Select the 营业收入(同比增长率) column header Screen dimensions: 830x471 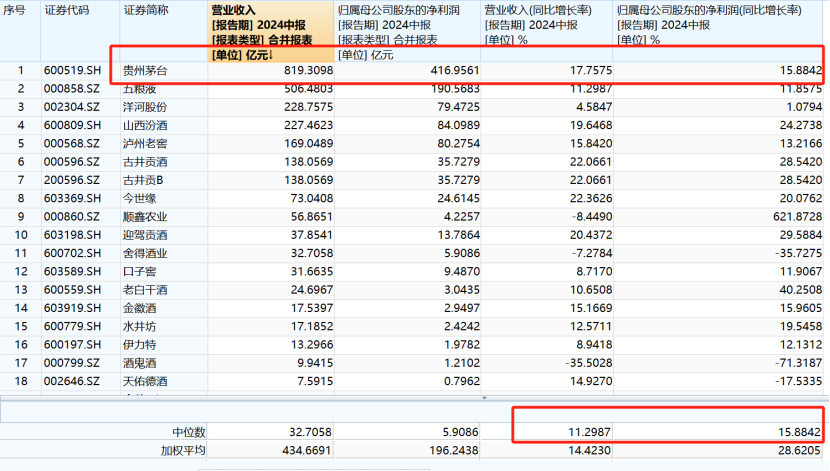pos(547,31)
